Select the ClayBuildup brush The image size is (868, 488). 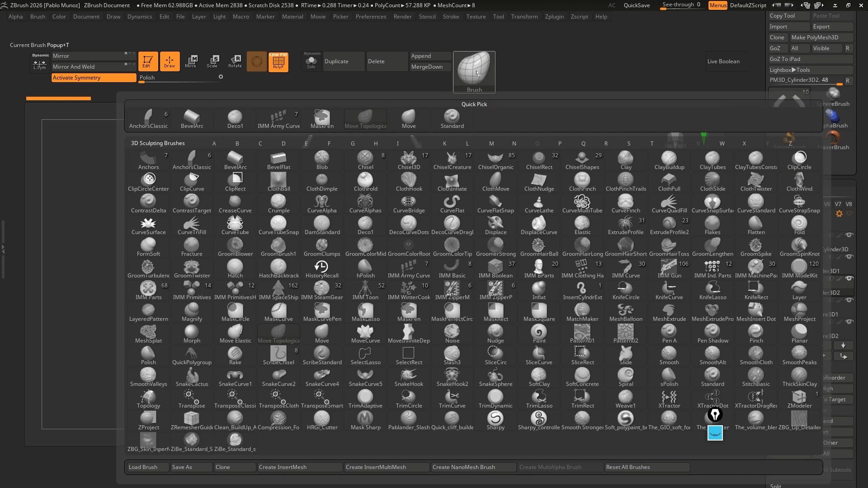coord(669,160)
